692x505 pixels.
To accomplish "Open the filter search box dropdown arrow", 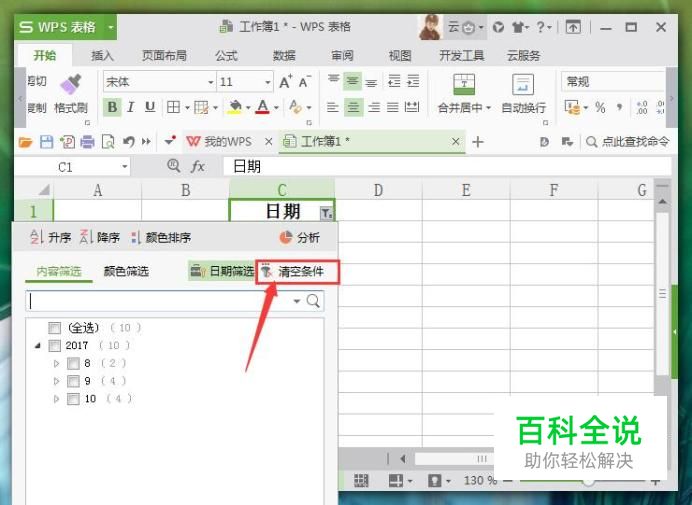I will (x=297, y=301).
